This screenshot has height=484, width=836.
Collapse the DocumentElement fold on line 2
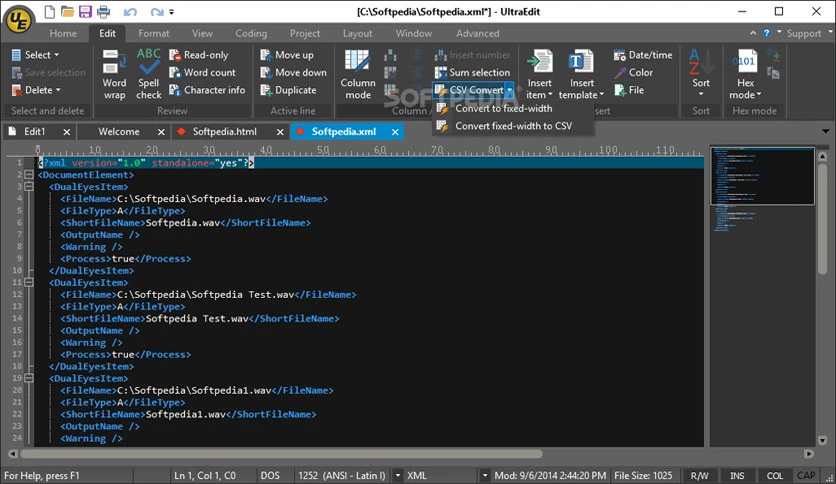point(29,175)
